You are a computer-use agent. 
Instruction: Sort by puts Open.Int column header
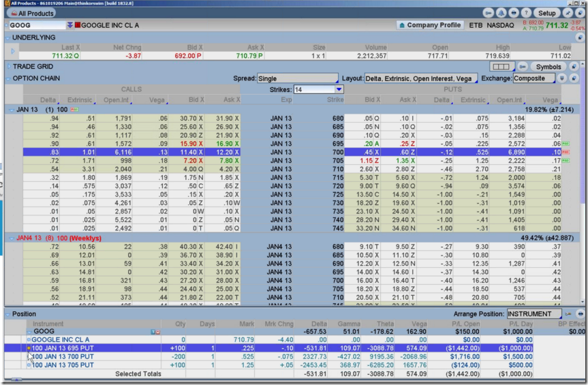pos(509,99)
